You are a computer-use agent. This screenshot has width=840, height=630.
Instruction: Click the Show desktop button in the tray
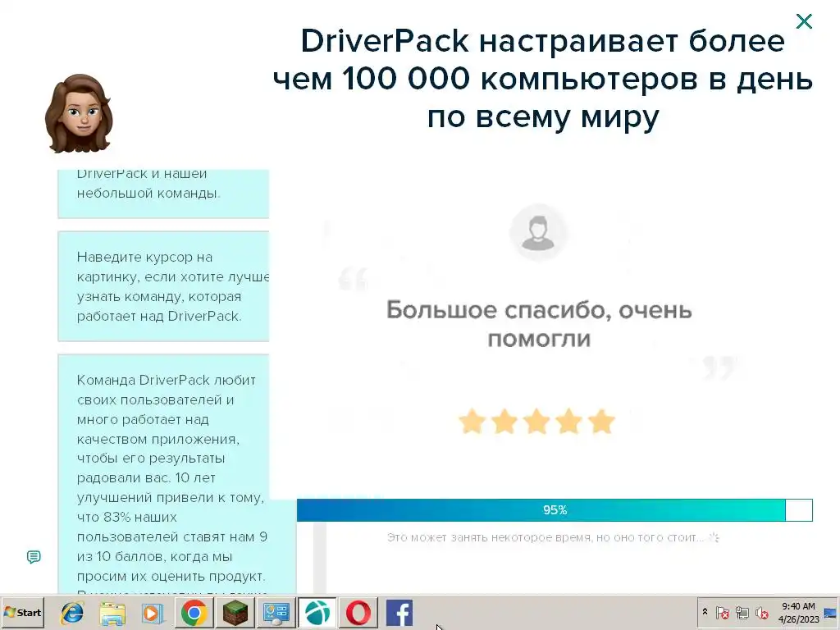pyautogui.click(x=831, y=612)
